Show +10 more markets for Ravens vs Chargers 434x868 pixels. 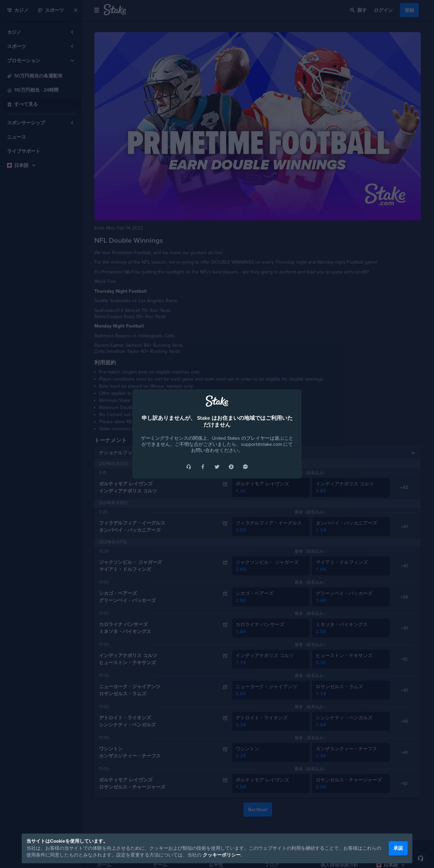click(404, 783)
